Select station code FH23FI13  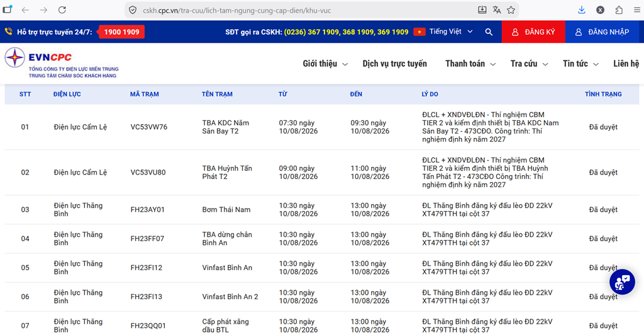click(146, 297)
